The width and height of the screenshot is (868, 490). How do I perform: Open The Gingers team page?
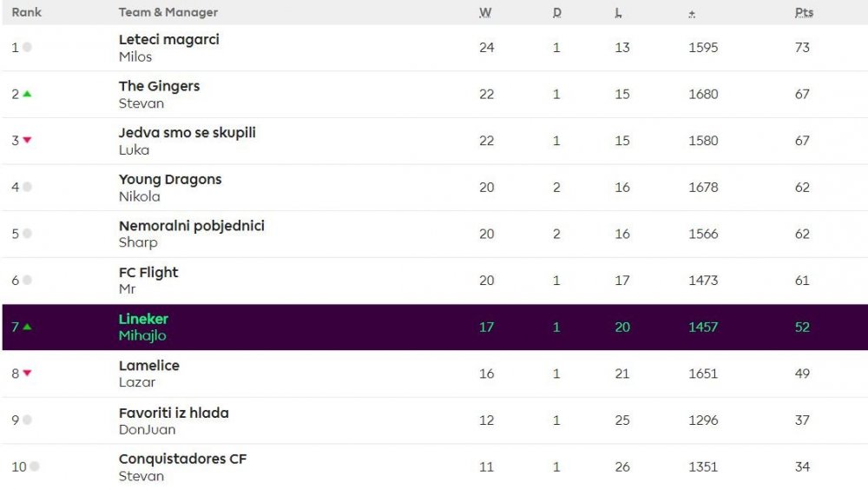click(x=159, y=86)
